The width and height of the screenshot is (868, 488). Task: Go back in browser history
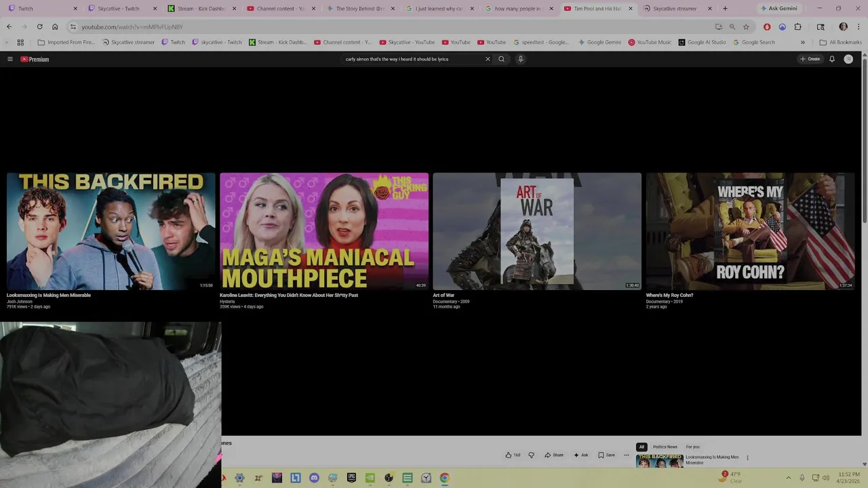(9, 27)
